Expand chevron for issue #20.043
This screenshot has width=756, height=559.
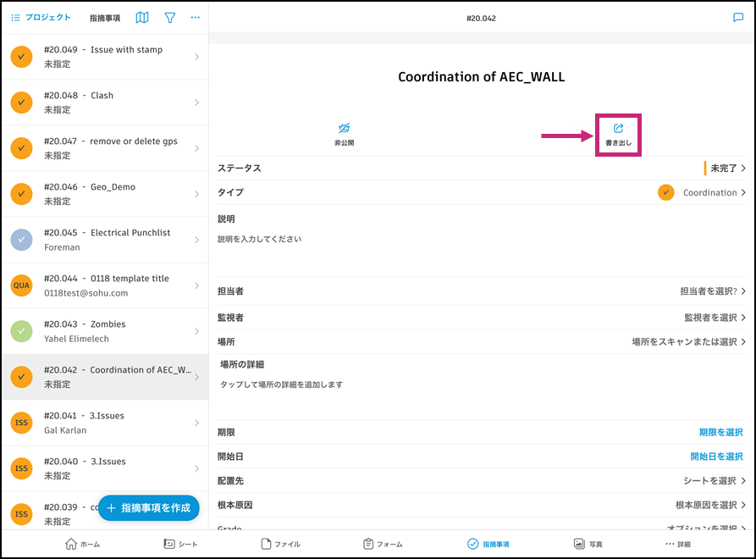(196, 331)
